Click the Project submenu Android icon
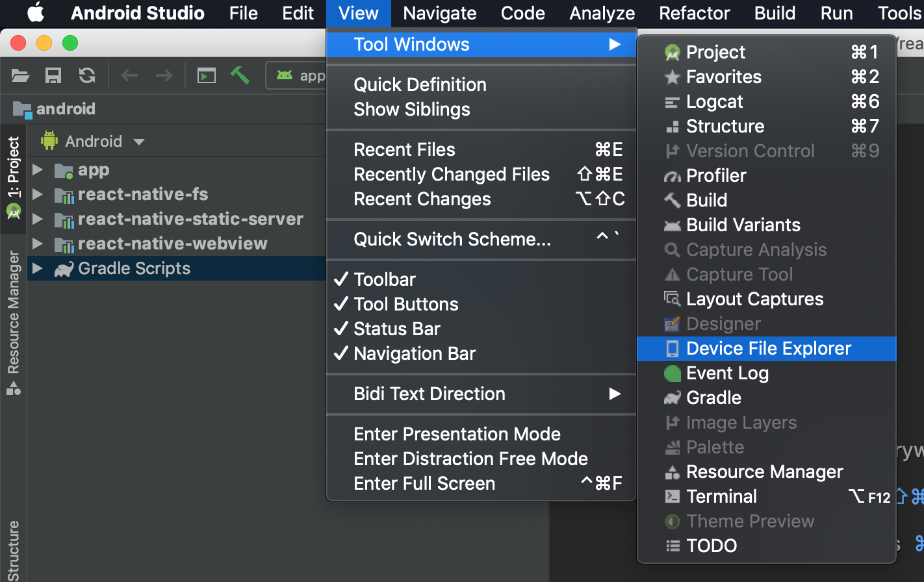 pyautogui.click(x=672, y=52)
